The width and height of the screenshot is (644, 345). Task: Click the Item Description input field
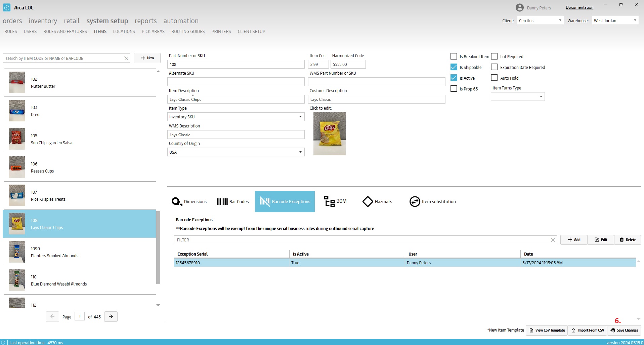tap(236, 99)
